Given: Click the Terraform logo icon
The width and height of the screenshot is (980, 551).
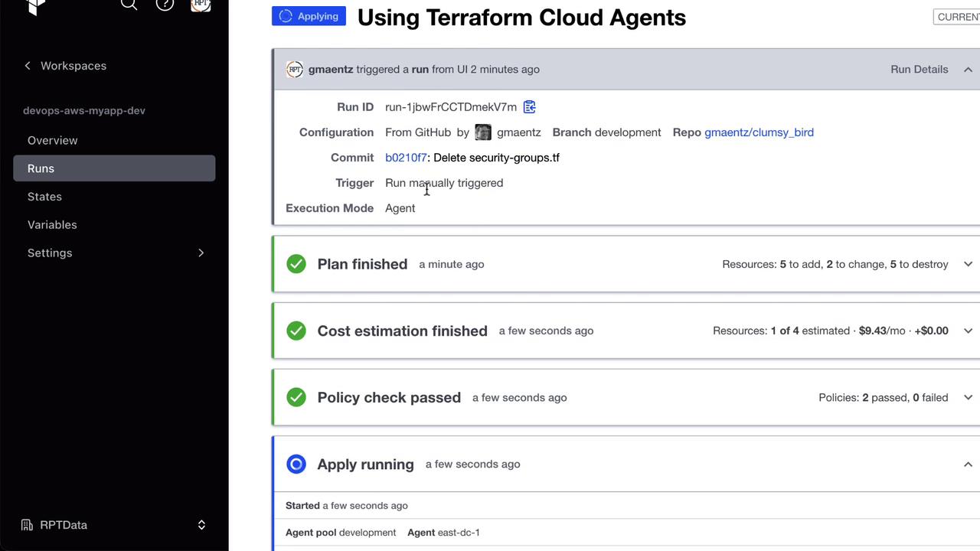Looking at the screenshot, I should click(35, 6).
